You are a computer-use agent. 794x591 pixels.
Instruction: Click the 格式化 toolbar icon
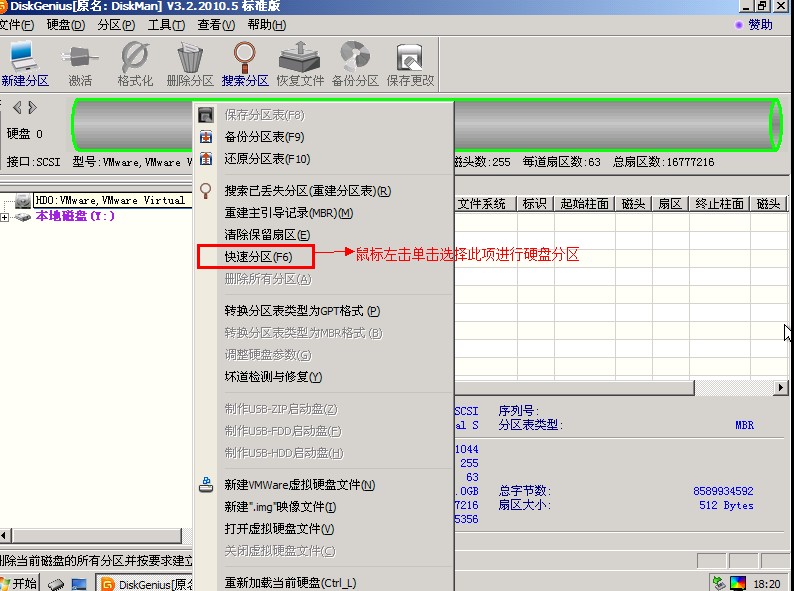pos(135,64)
